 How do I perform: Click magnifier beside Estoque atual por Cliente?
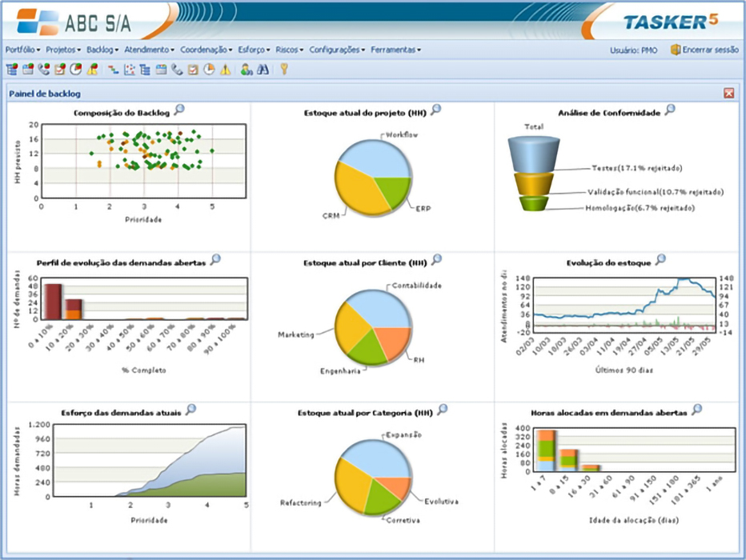[436, 259]
